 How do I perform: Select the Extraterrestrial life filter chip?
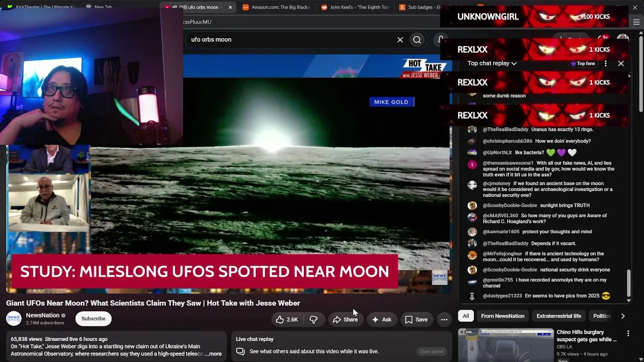(558, 316)
